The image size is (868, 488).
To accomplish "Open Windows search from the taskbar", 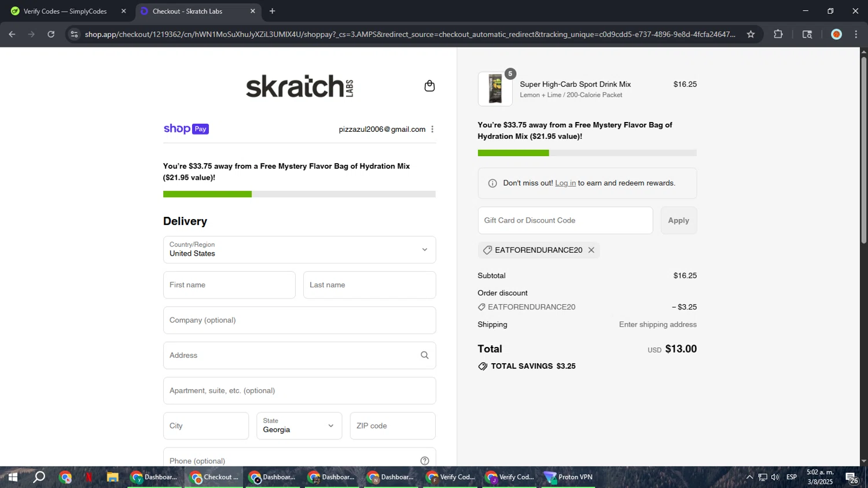I will pyautogui.click(x=39, y=477).
